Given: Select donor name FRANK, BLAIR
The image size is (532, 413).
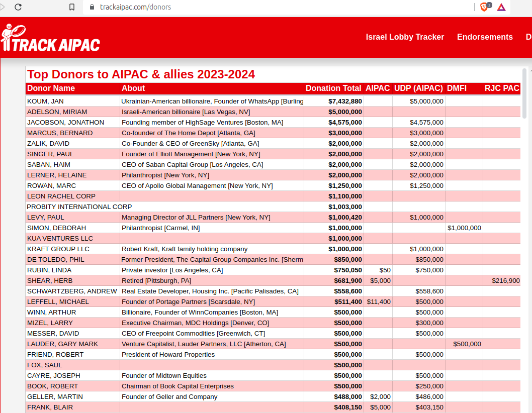Looking at the screenshot, I should [50, 407].
